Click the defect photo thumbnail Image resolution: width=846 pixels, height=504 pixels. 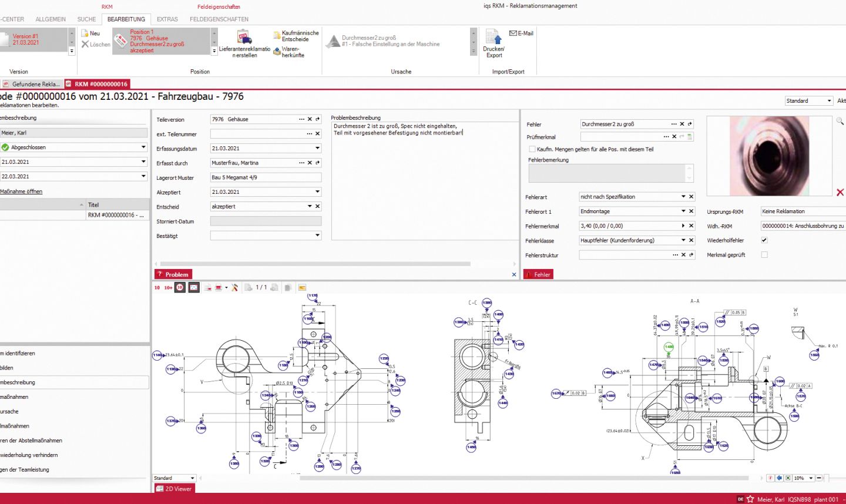[768, 156]
